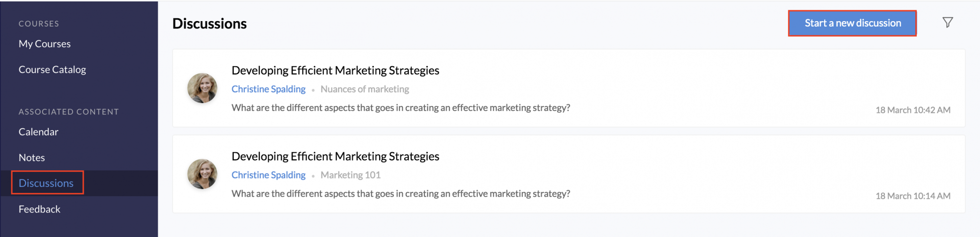Screen dimensions: 980x237
Task: Click Christine Spalding's avatar in second discussion
Action: pos(202,174)
